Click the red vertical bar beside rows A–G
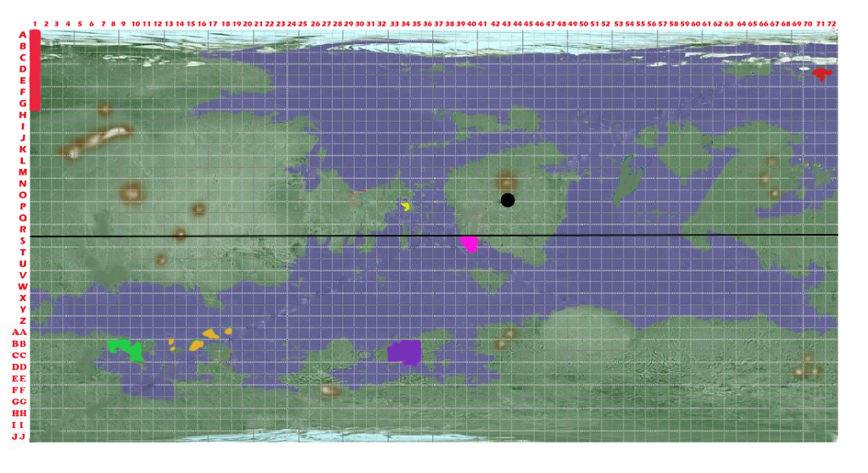Image resolution: width=868 pixels, height=473 pixels. 34,70
